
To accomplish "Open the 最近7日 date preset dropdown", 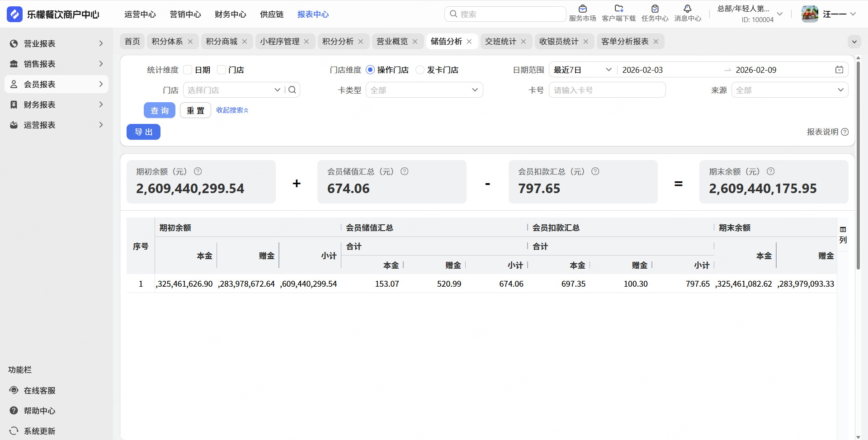I will 582,70.
